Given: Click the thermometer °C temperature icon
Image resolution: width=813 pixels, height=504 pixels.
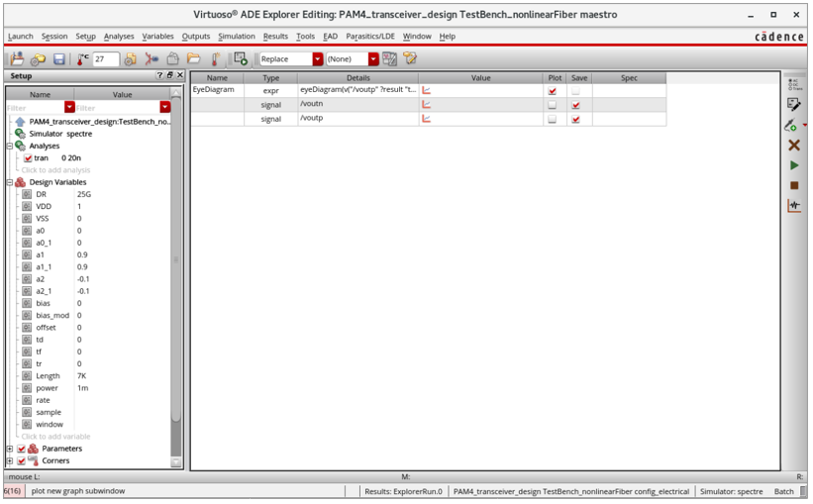Looking at the screenshot, I should [82, 59].
